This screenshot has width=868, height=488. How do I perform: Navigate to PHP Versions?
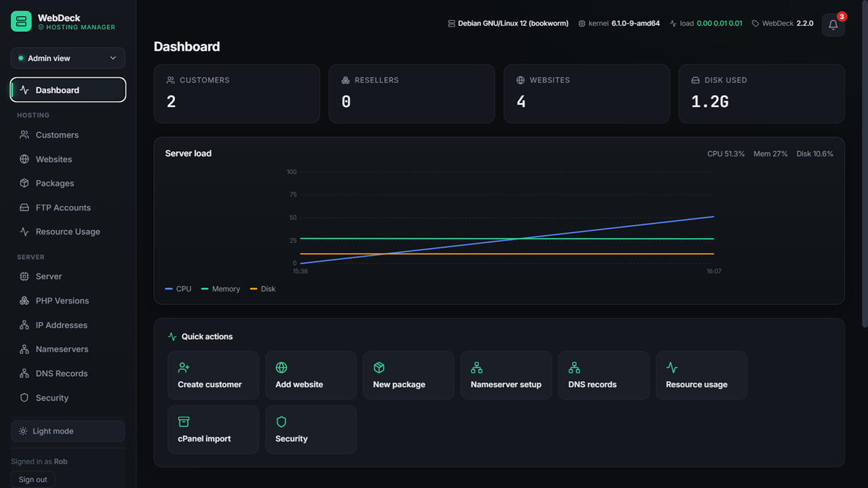[68, 301]
